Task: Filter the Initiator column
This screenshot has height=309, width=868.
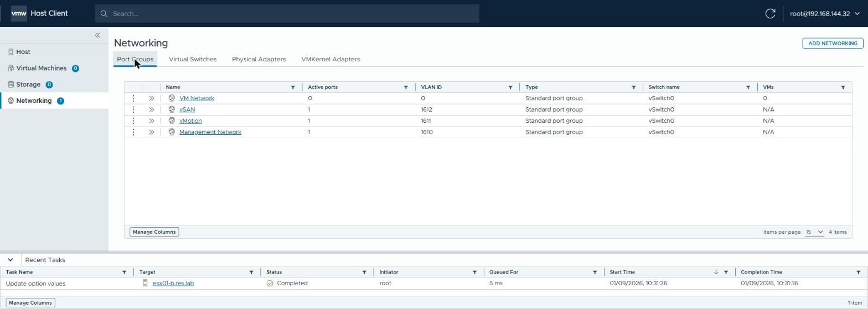Action: [474, 273]
